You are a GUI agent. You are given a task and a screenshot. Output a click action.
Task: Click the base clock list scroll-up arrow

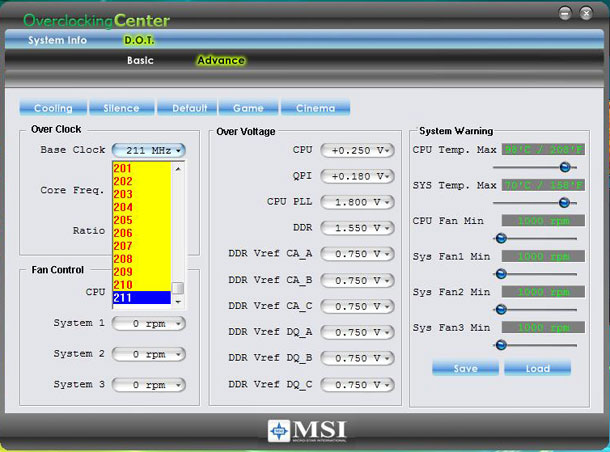click(x=178, y=169)
